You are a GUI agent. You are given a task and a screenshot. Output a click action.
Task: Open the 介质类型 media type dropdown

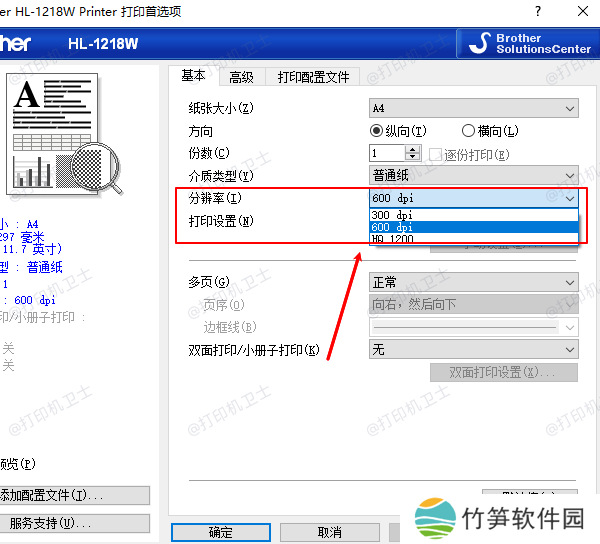coord(473,176)
